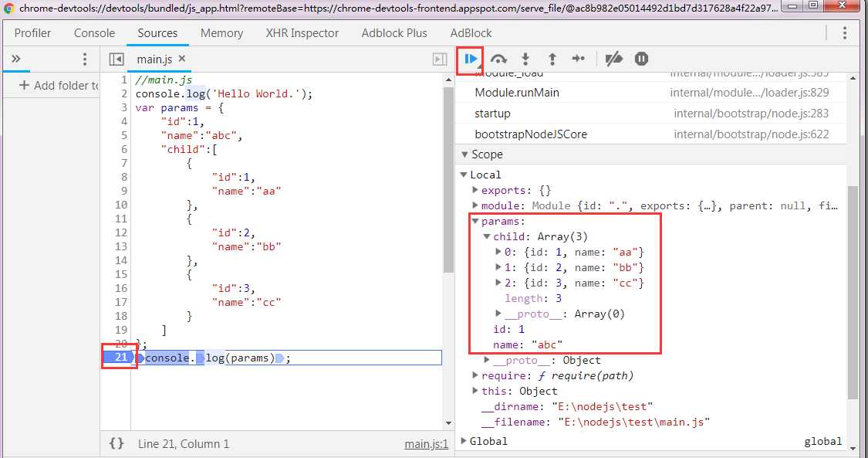Switch to the Memory tab
Image resolution: width=868 pixels, height=458 pixels.
pos(222,33)
